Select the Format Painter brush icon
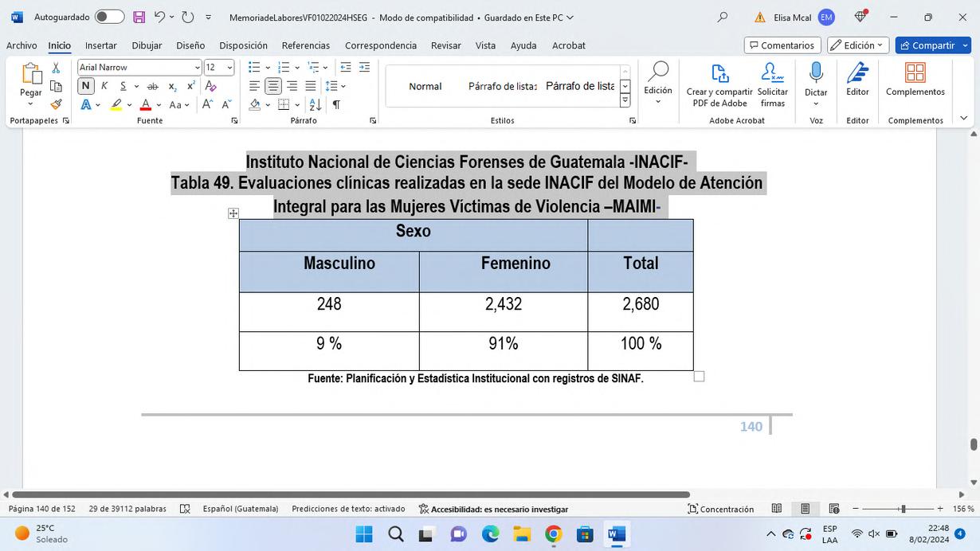 tap(56, 104)
